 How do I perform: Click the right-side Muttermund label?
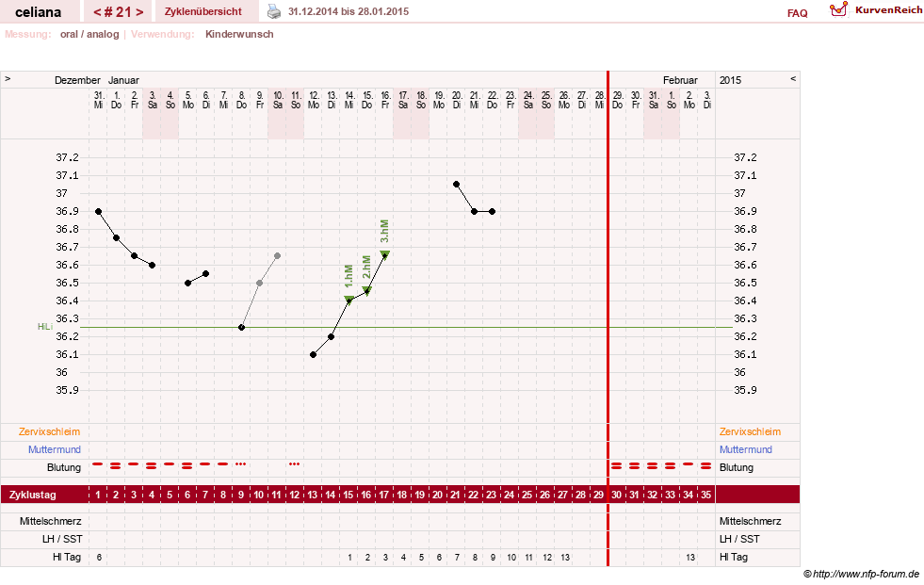pyautogui.click(x=745, y=449)
